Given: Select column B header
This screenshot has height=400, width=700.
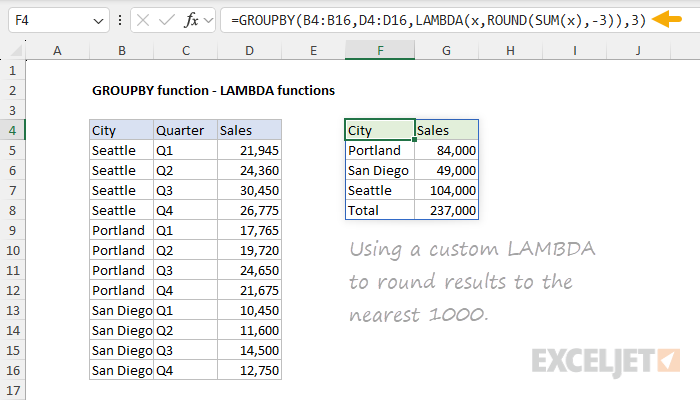Looking at the screenshot, I should 121,50.
